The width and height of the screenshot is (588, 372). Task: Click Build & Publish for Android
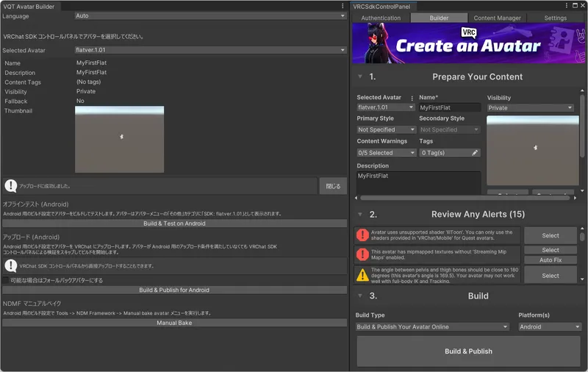pyautogui.click(x=174, y=290)
